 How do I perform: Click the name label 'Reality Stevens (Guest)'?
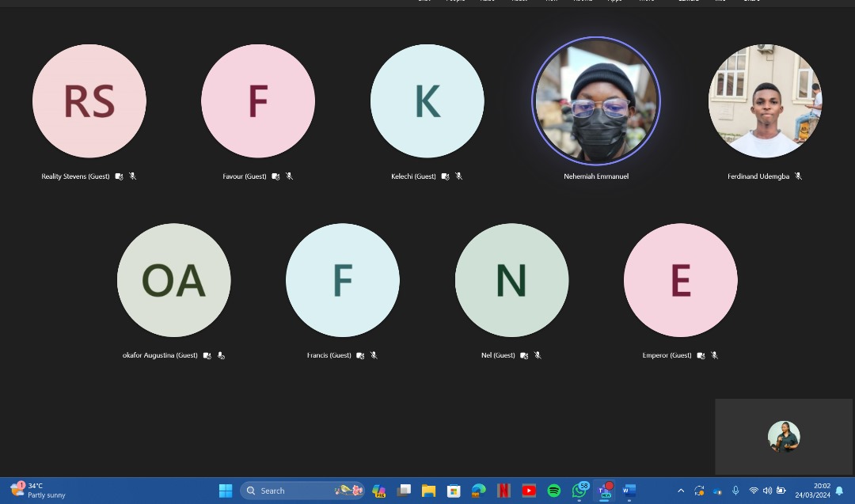[75, 176]
